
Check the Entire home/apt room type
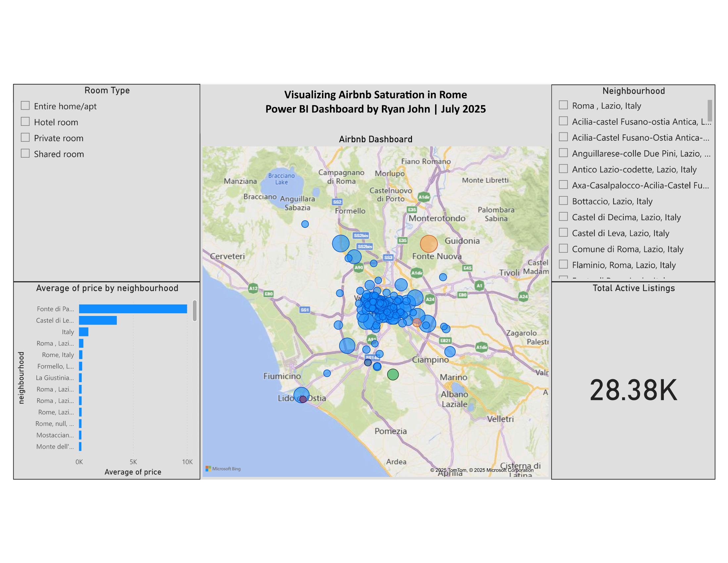25,106
